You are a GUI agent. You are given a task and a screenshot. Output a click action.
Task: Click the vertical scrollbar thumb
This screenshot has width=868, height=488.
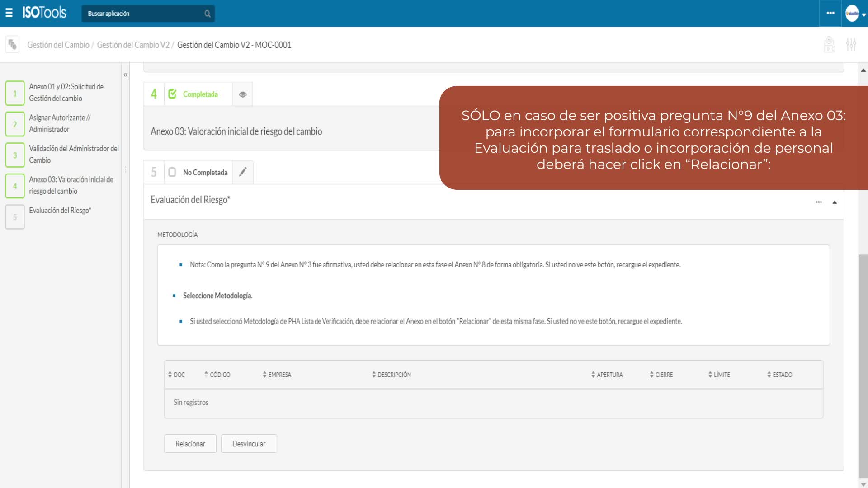pos(863,365)
